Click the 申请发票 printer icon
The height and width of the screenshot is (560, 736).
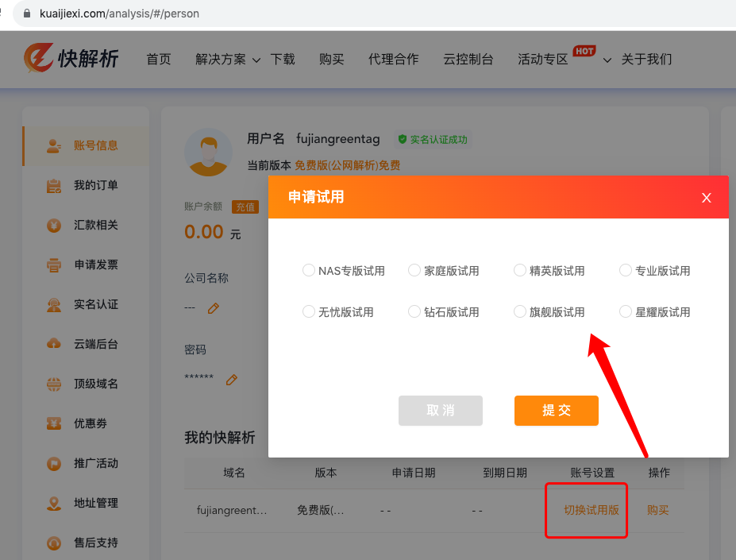click(x=54, y=265)
